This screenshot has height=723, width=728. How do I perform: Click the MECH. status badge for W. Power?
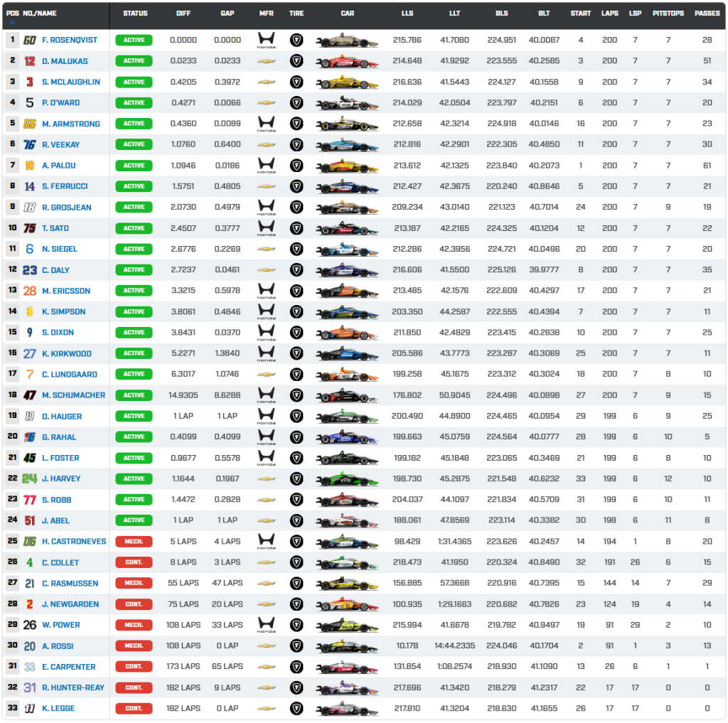134,625
